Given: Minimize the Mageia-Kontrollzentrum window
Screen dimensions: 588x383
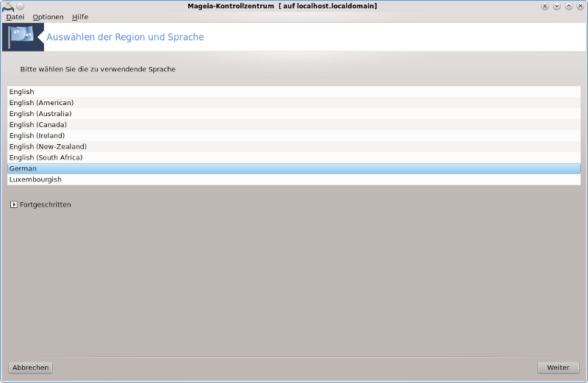Looking at the screenshot, I should coord(557,6).
